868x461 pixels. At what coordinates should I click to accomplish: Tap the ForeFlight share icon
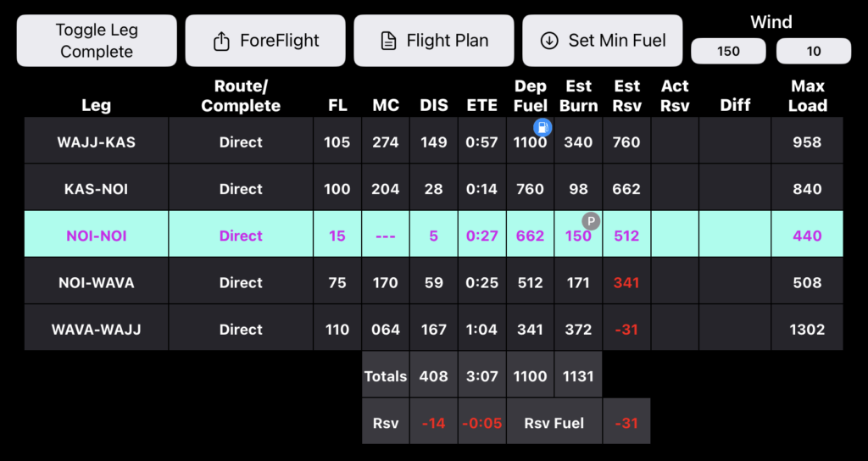tap(221, 41)
